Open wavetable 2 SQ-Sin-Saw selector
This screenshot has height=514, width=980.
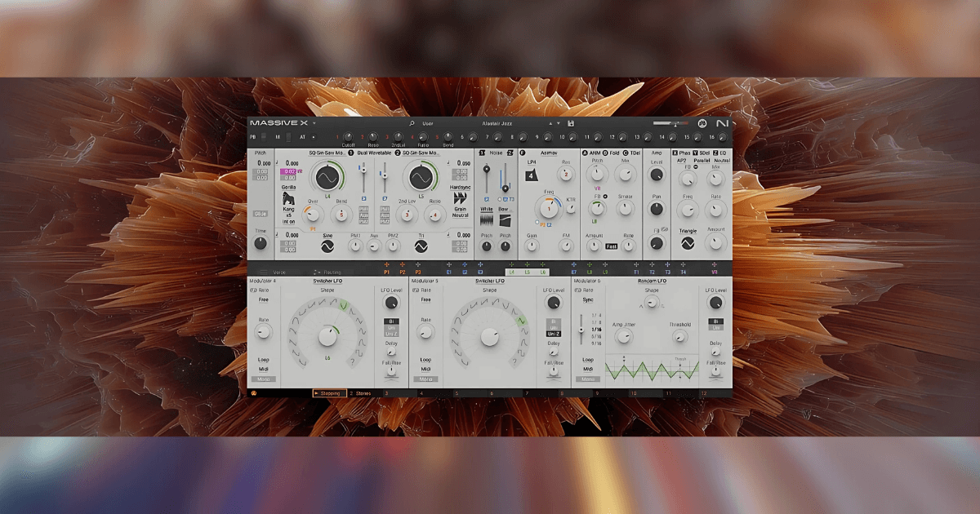pyautogui.click(x=422, y=153)
